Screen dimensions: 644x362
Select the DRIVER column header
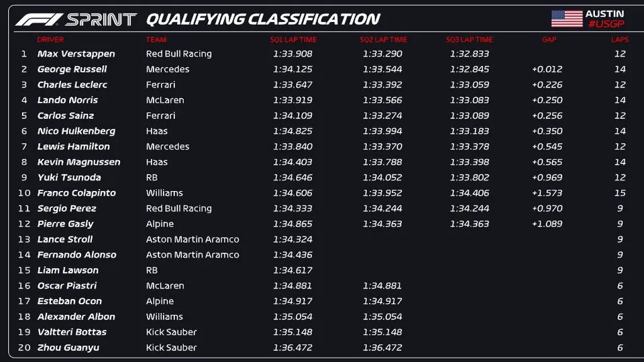click(50, 40)
